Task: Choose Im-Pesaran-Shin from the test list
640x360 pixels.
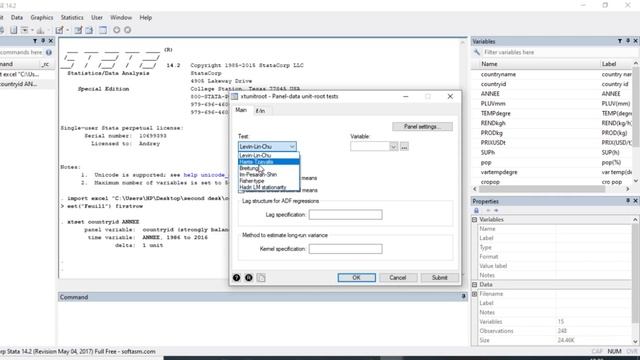Action: (269, 174)
